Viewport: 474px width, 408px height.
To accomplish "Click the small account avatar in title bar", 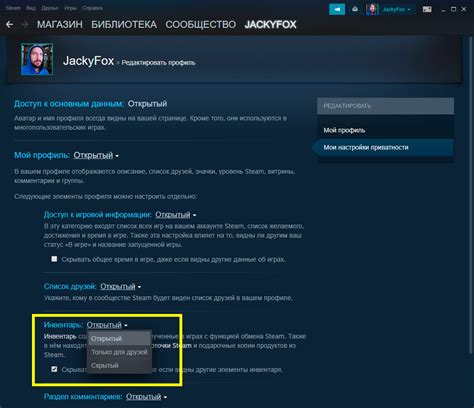I will [372, 9].
